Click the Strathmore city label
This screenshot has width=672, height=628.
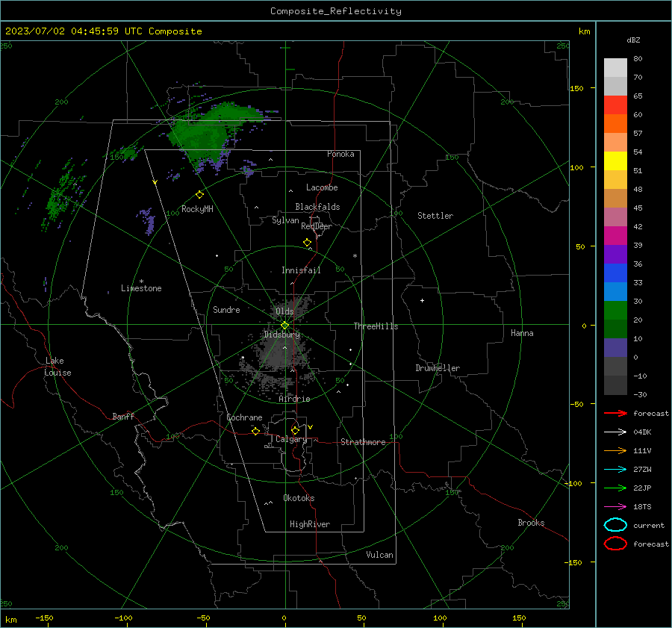point(363,442)
